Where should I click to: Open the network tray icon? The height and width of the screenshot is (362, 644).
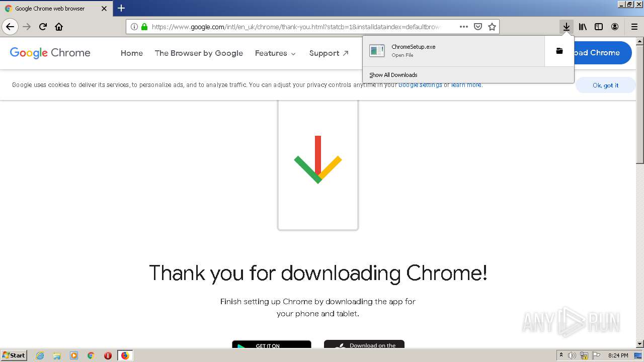[584, 355]
